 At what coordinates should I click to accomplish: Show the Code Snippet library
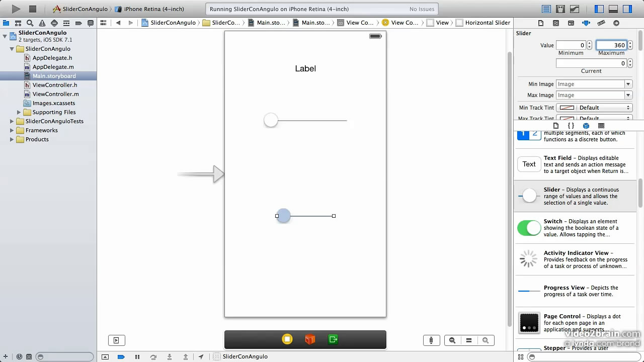click(x=571, y=126)
